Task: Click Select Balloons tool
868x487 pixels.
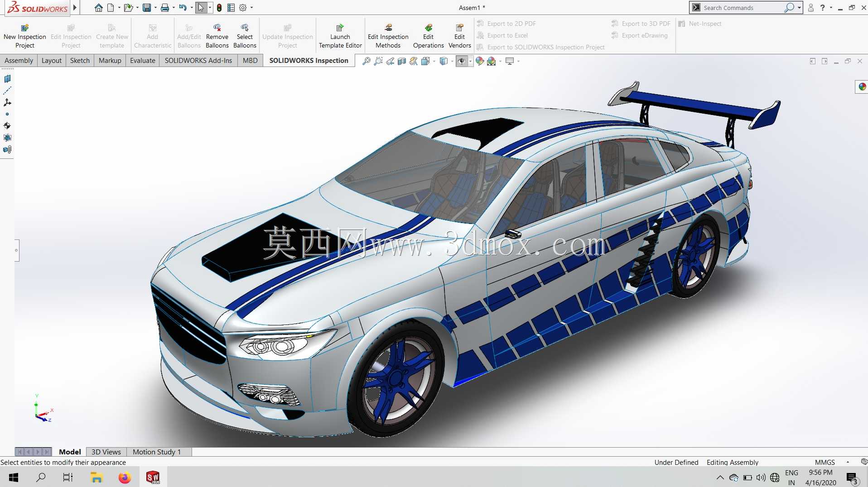Action: pyautogui.click(x=245, y=36)
